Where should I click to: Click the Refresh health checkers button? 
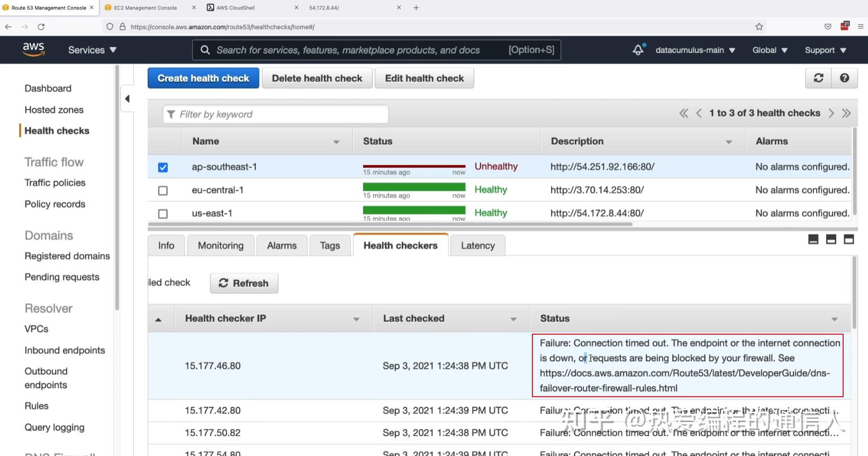point(244,283)
